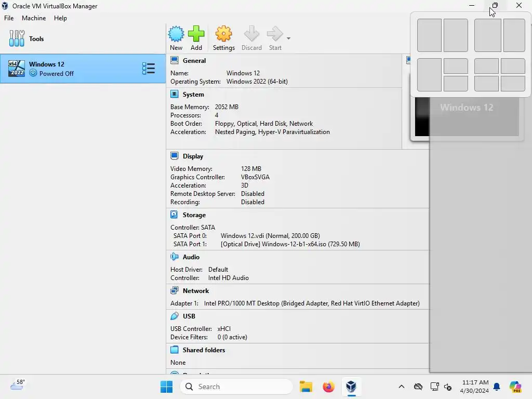Click the taskbar Search box
The width and height of the screenshot is (532, 399).
[236, 387]
